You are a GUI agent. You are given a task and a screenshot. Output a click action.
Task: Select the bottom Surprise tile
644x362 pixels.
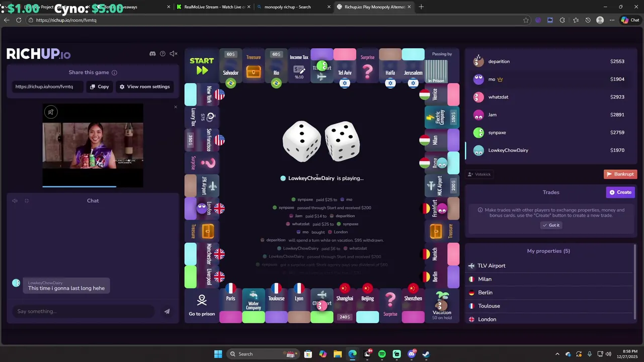(390, 306)
